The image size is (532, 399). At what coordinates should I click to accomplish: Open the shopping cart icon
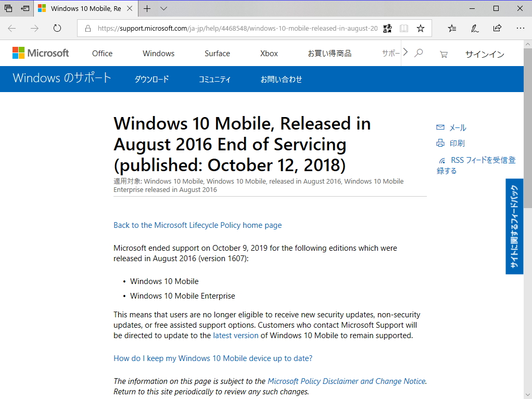444,54
